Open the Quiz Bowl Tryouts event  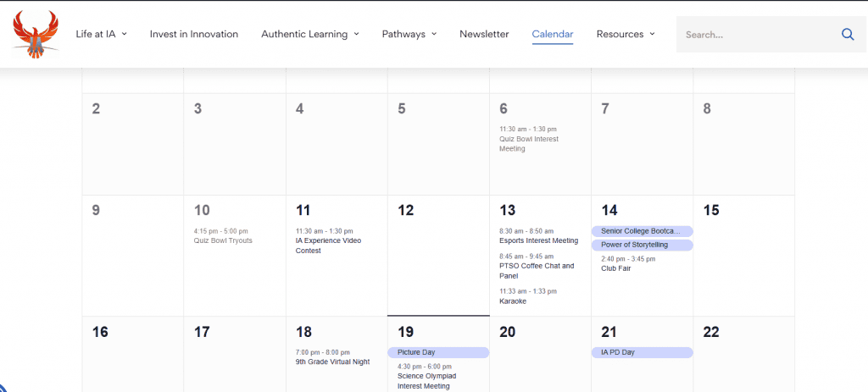click(223, 240)
